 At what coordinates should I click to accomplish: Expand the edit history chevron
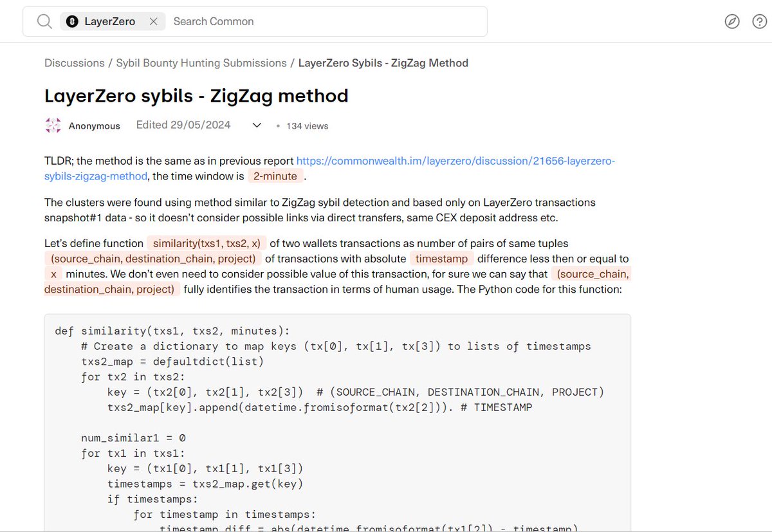pos(257,125)
